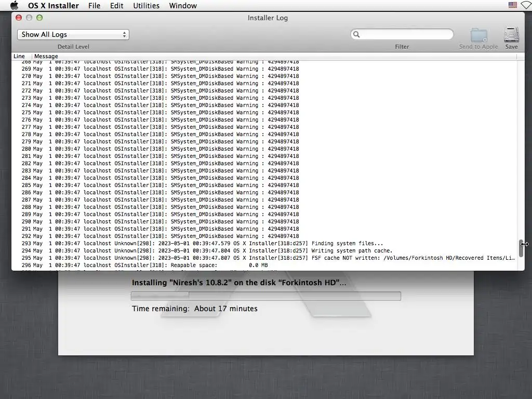Open the Show All Logs dropdown
532x399 pixels.
73,35
